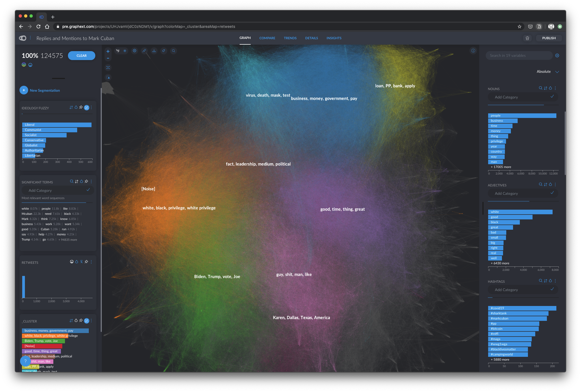Click color droplet icon on Ideology Fuzzy
Screen dimensions: 581x392
point(76,107)
